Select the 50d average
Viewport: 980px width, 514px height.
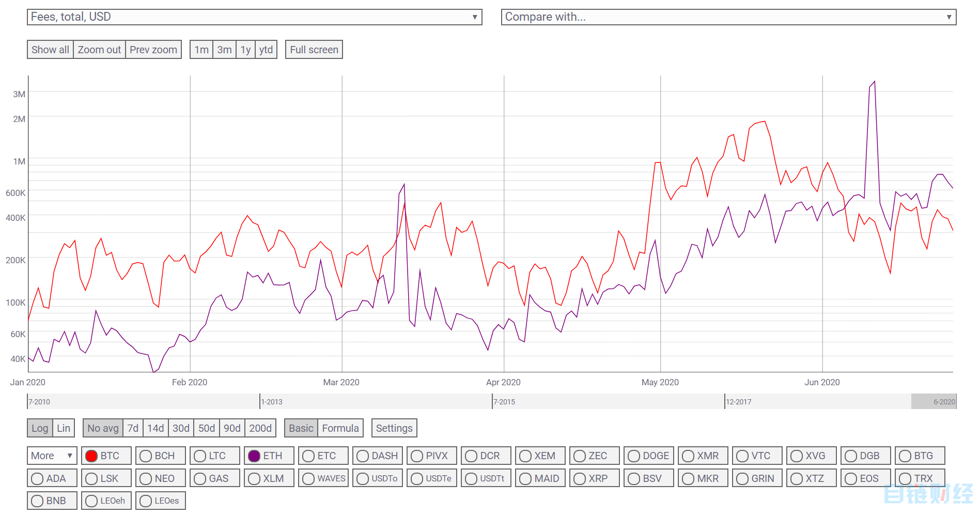point(207,428)
